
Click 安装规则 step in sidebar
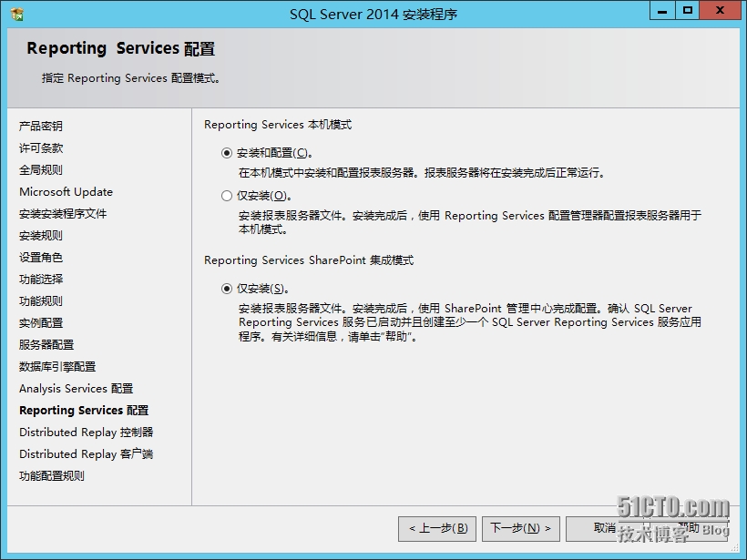coord(41,236)
